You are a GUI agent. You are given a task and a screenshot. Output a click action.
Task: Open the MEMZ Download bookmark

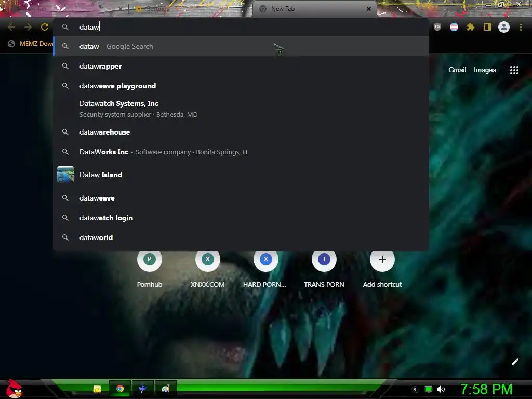(31, 44)
